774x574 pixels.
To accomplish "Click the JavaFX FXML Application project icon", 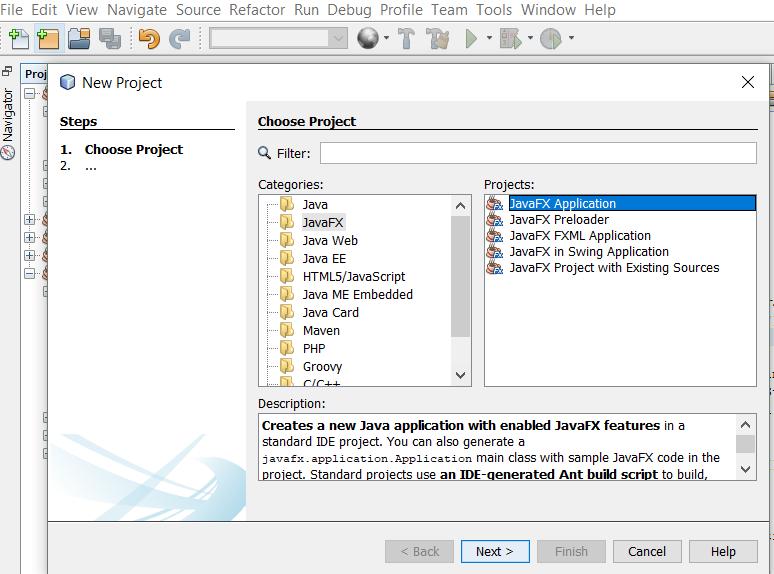I will click(x=495, y=236).
